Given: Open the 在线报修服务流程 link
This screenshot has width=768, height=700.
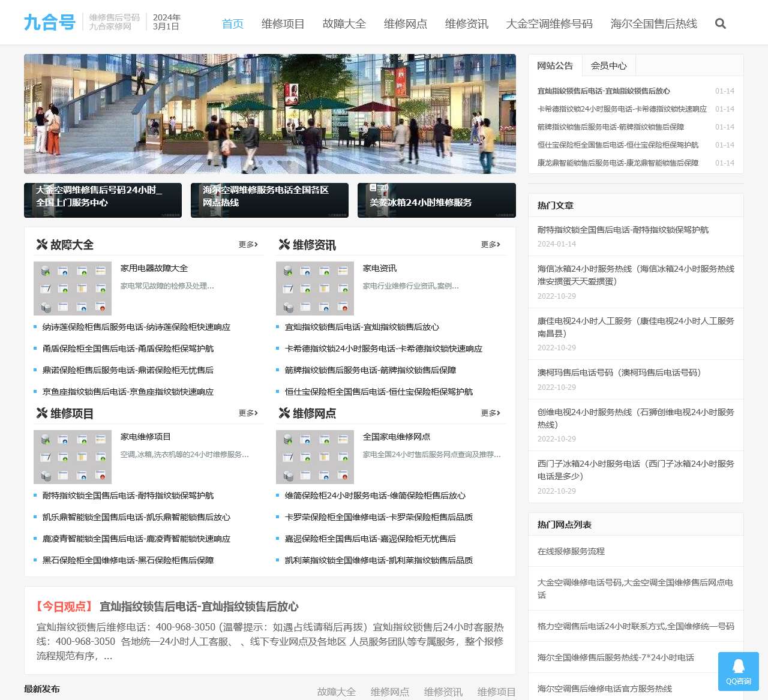Looking at the screenshot, I should coord(571,551).
